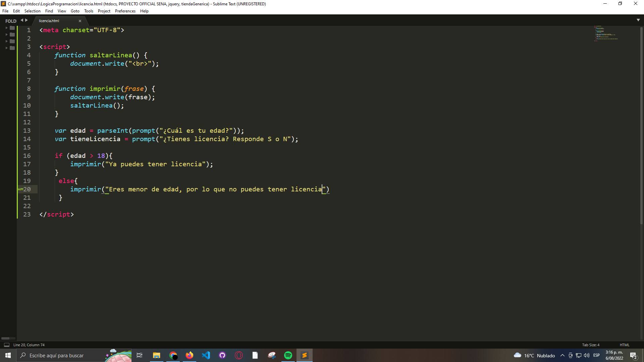Expand the first sidebar folder

tap(7, 28)
